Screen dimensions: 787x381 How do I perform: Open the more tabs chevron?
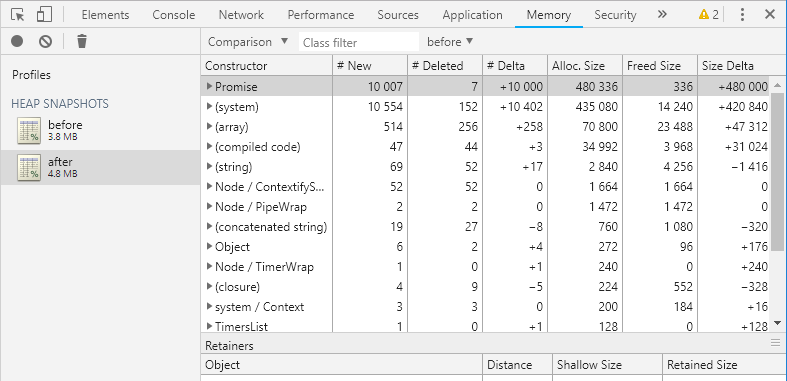662,15
